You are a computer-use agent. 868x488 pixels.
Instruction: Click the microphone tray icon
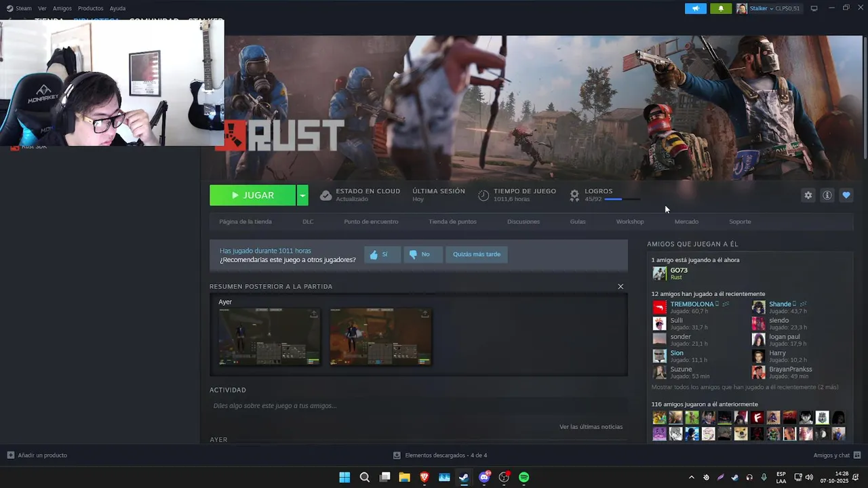click(x=764, y=477)
